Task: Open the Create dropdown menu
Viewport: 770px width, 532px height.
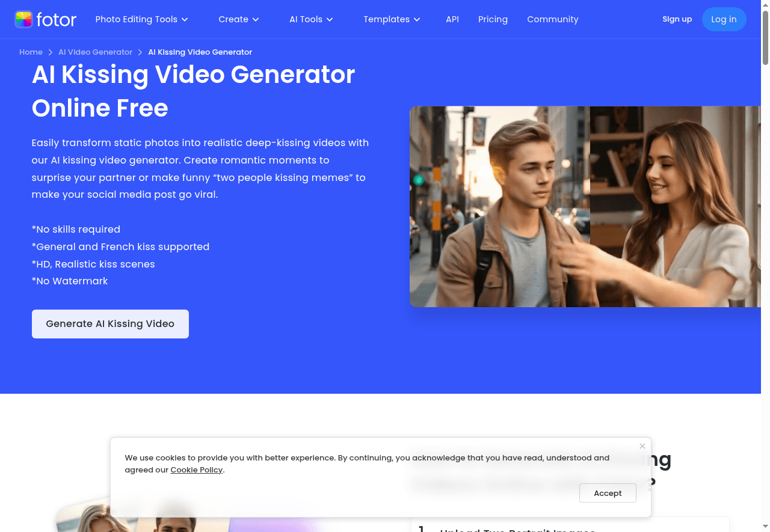Action: (x=238, y=19)
